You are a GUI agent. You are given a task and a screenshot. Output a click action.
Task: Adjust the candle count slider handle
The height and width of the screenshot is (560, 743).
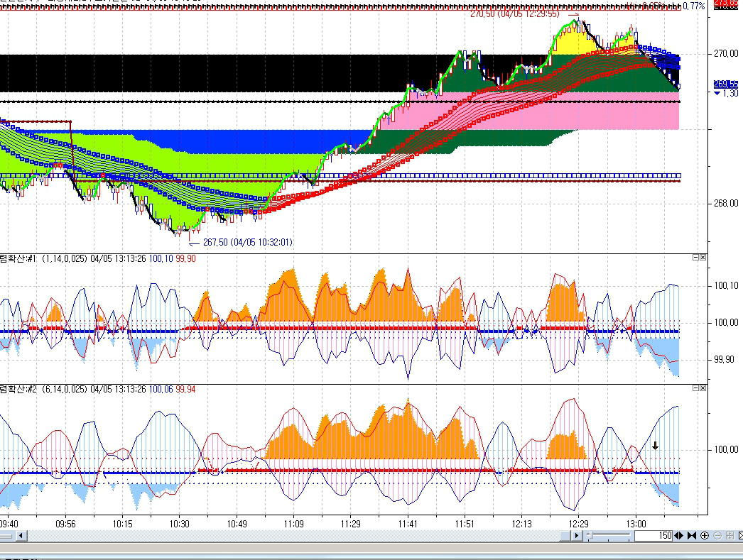coord(589,536)
